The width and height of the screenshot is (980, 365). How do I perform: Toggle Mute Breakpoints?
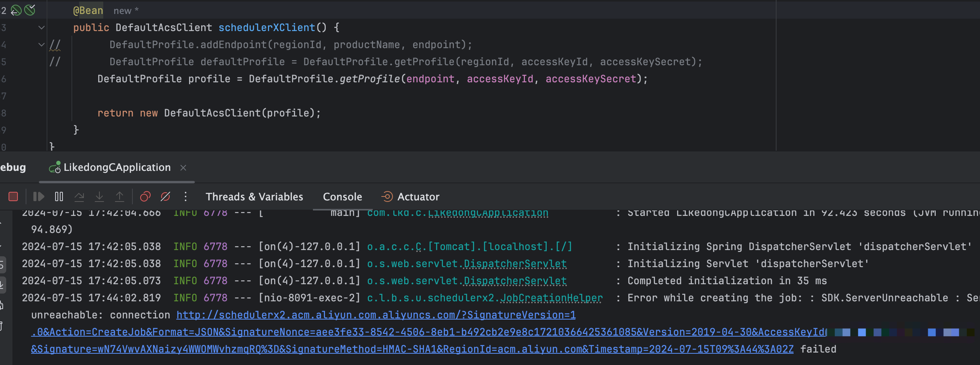tap(165, 197)
